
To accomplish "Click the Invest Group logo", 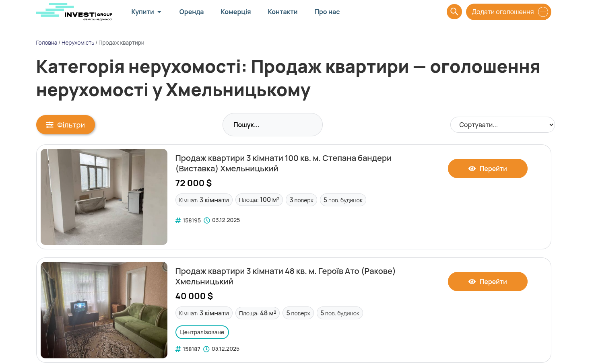I will (x=74, y=12).
